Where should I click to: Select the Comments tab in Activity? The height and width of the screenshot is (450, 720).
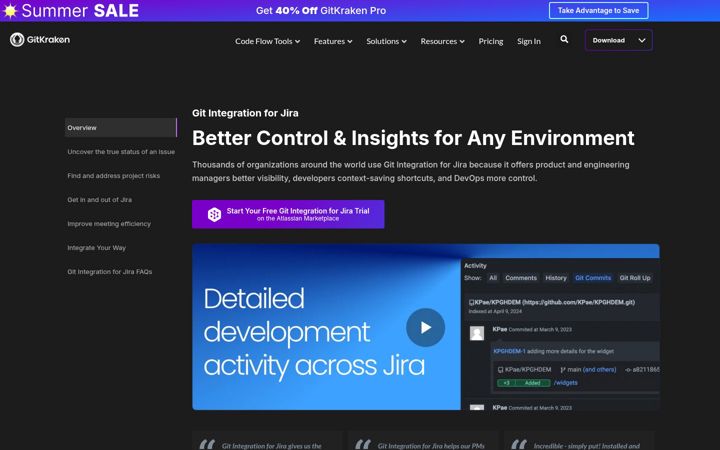521,278
